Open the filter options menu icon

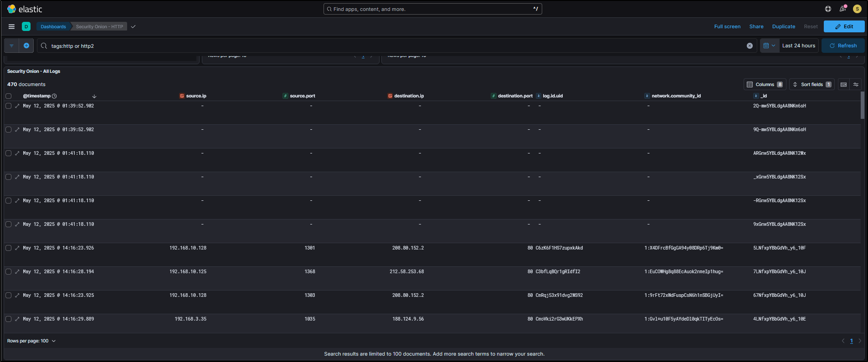click(12, 46)
